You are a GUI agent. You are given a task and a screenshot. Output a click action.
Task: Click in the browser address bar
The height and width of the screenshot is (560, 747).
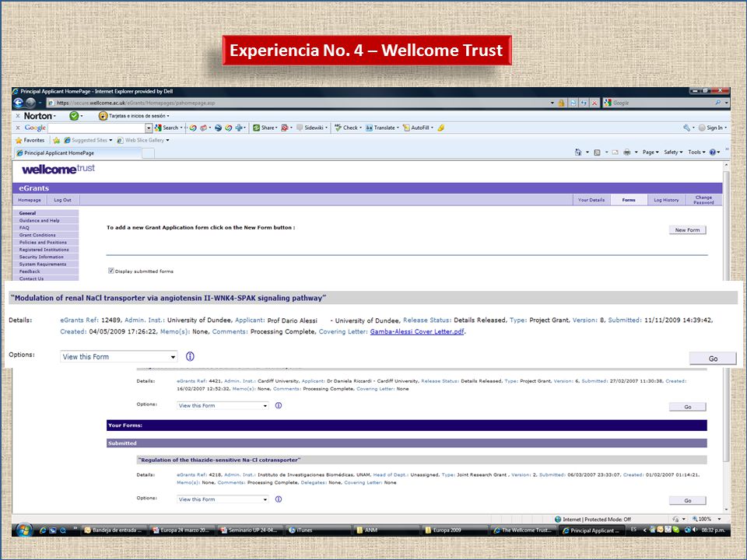[298, 103]
